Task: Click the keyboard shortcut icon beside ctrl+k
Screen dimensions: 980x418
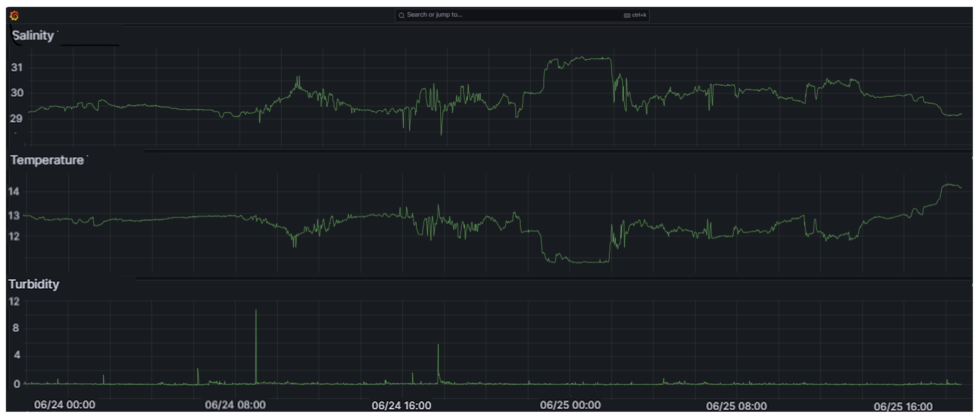Action: (x=627, y=15)
